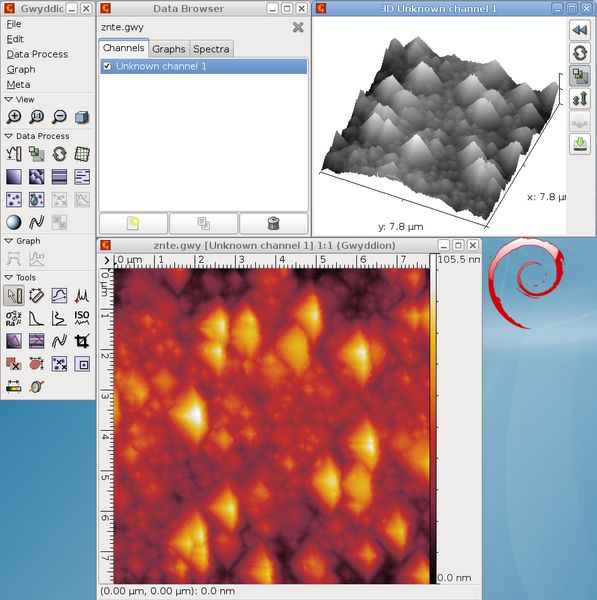The width and height of the screenshot is (597, 600).
Task: Collapse the Data Process section expander
Action: tap(8, 136)
